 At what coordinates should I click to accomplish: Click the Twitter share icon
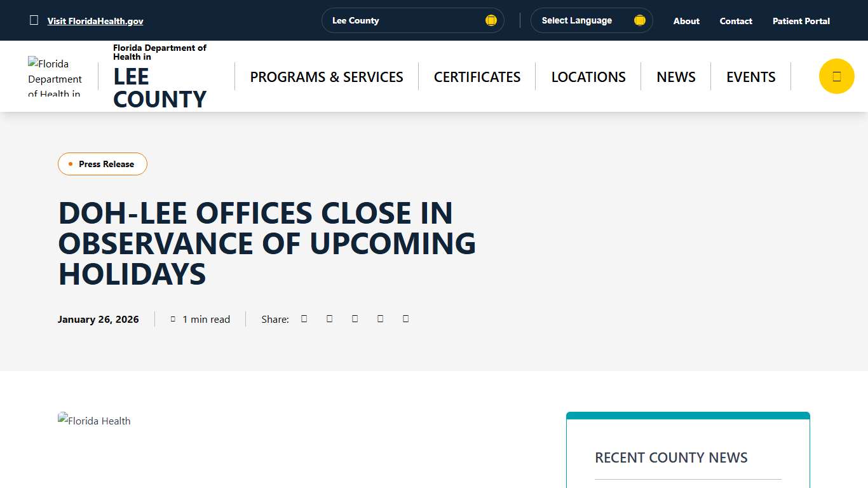pyautogui.click(x=329, y=318)
